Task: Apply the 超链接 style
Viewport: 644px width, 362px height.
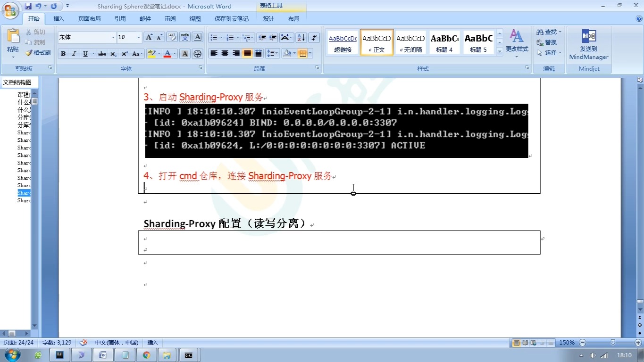Action: point(343,43)
